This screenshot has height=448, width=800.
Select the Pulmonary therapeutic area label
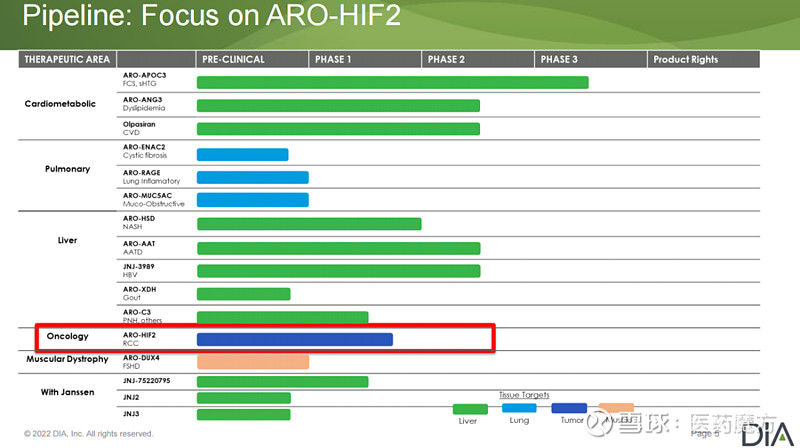pos(67,169)
